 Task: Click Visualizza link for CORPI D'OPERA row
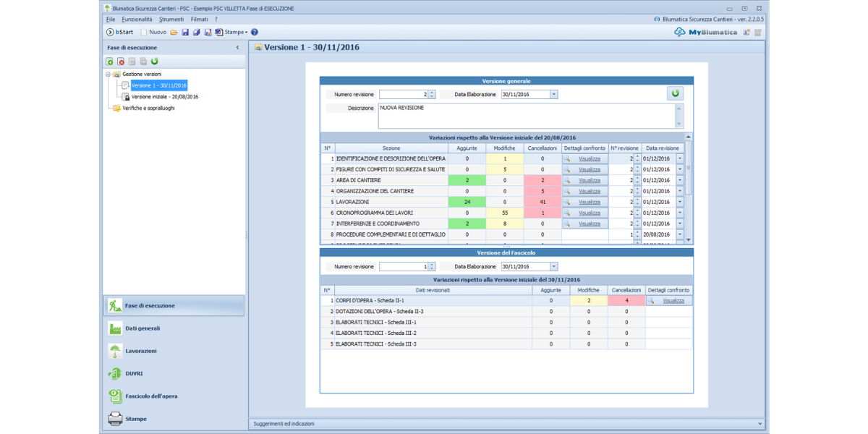[x=673, y=300]
